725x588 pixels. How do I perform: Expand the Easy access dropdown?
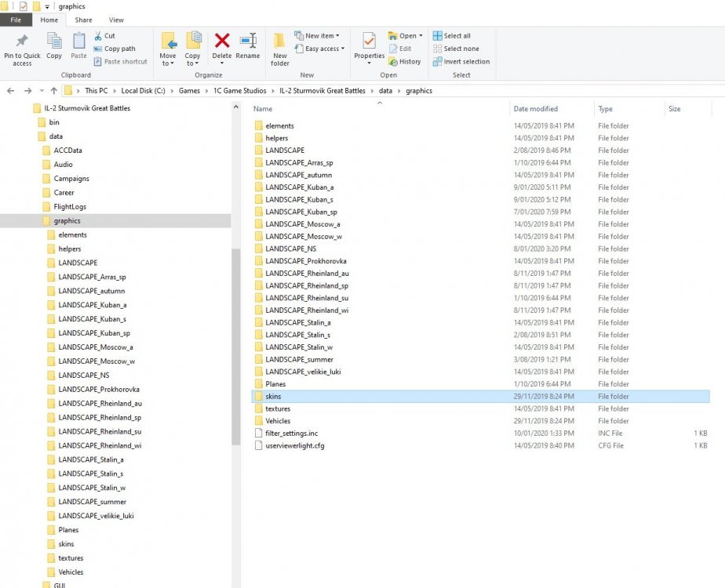[319, 49]
